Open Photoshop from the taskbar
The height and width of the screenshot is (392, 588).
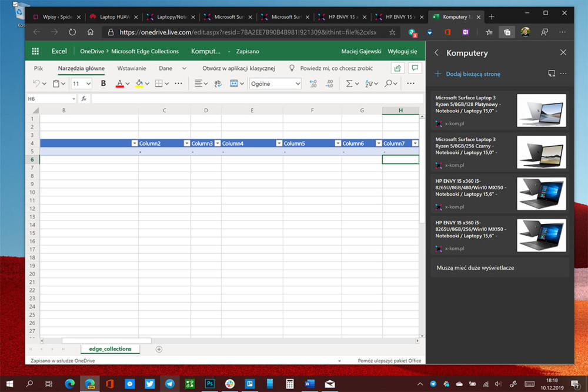[210, 383]
